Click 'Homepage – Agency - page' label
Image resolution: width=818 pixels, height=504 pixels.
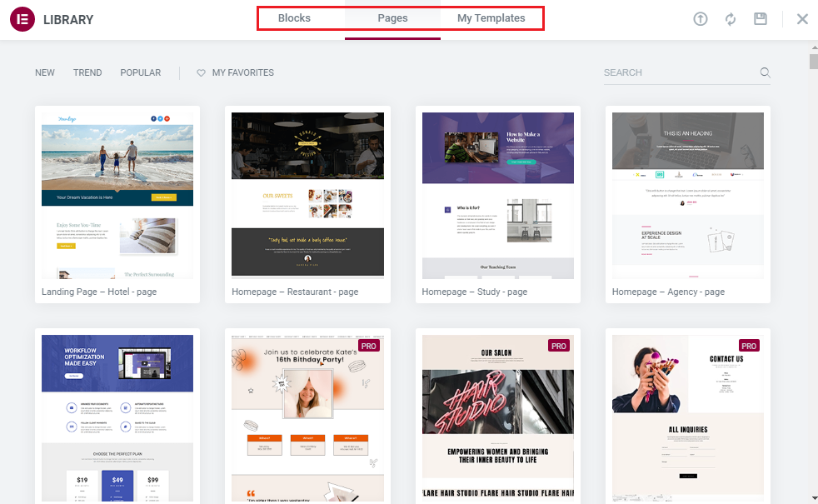(668, 292)
